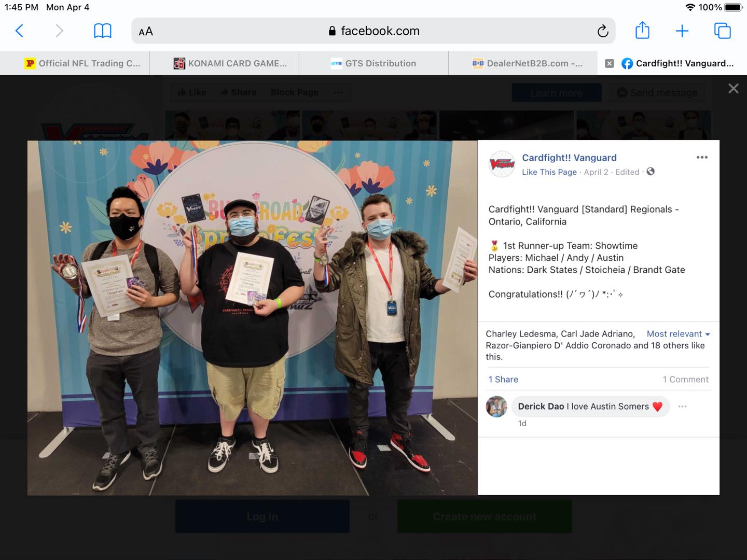This screenshot has width=747, height=560.
Task: Open post options three-dot menu
Action: [x=702, y=157]
